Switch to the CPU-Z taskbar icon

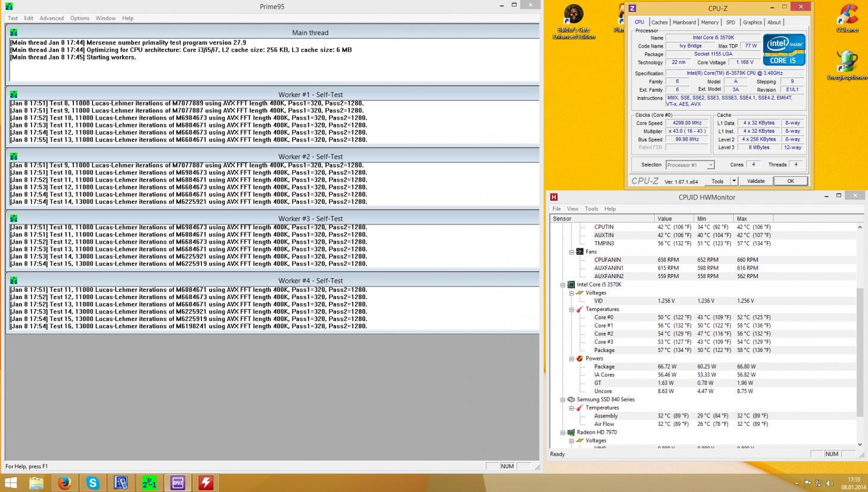(x=178, y=482)
